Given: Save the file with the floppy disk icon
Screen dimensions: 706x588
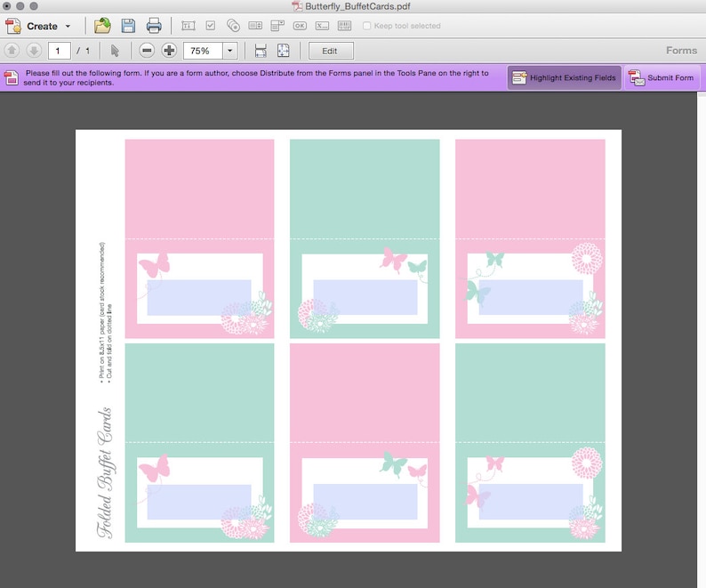Looking at the screenshot, I should [128, 26].
